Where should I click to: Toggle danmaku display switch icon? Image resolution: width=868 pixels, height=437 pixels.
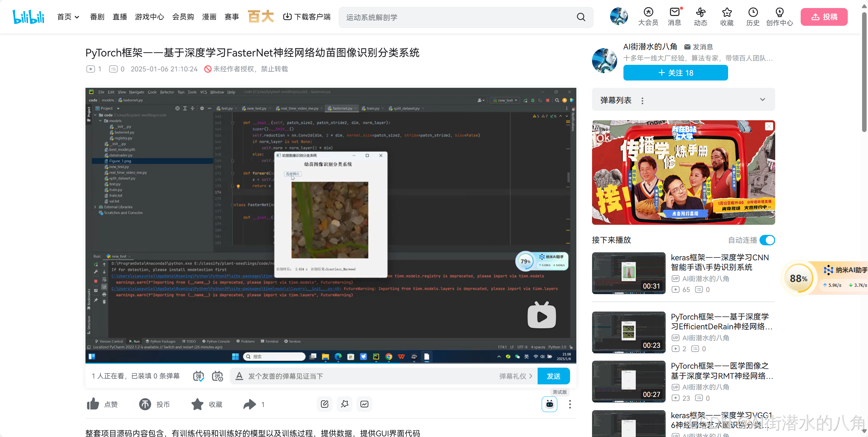tap(199, 376)
